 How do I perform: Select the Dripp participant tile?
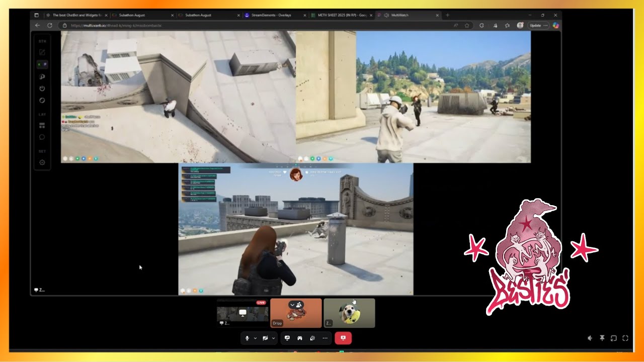click(296, 313)
